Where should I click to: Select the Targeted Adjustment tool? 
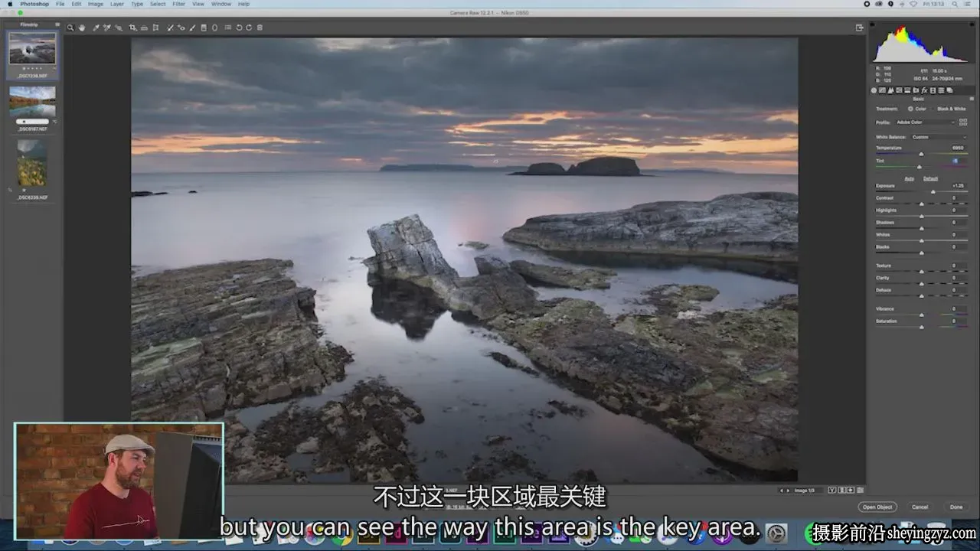click(x=118, y=28)
